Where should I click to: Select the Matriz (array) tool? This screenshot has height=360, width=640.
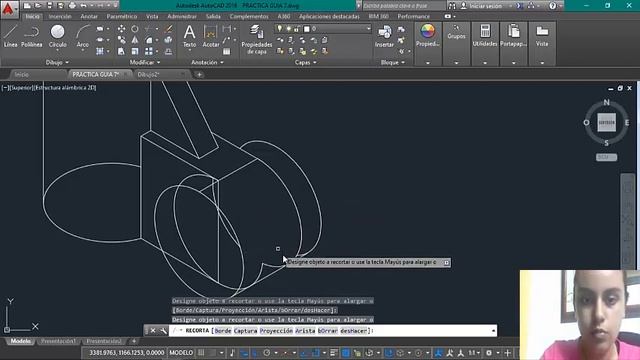pyautogui.click(x=149, y=51)
